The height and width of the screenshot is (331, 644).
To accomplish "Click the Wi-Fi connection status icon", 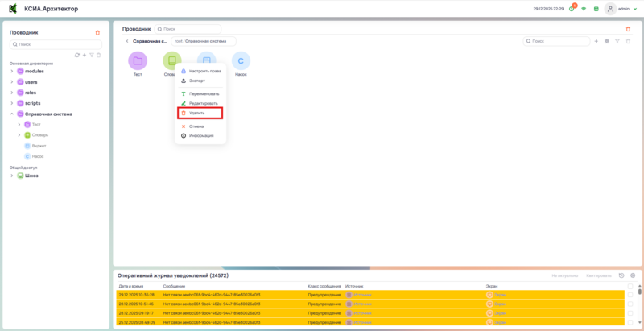I will (584, 9).
